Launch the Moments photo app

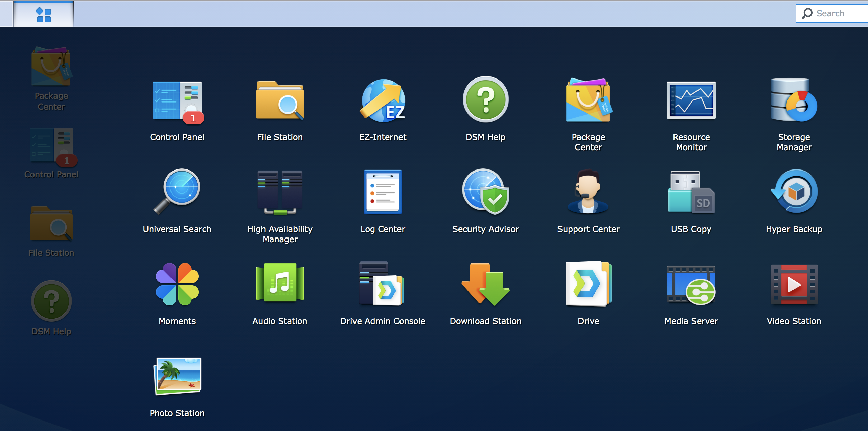pos(177,284)
